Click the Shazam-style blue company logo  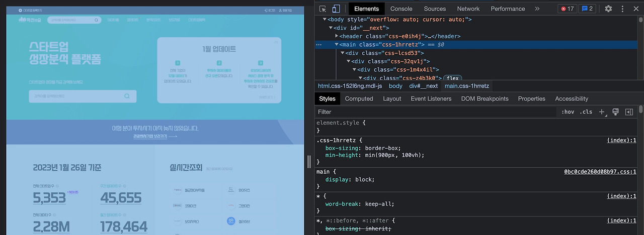point(230,221)
